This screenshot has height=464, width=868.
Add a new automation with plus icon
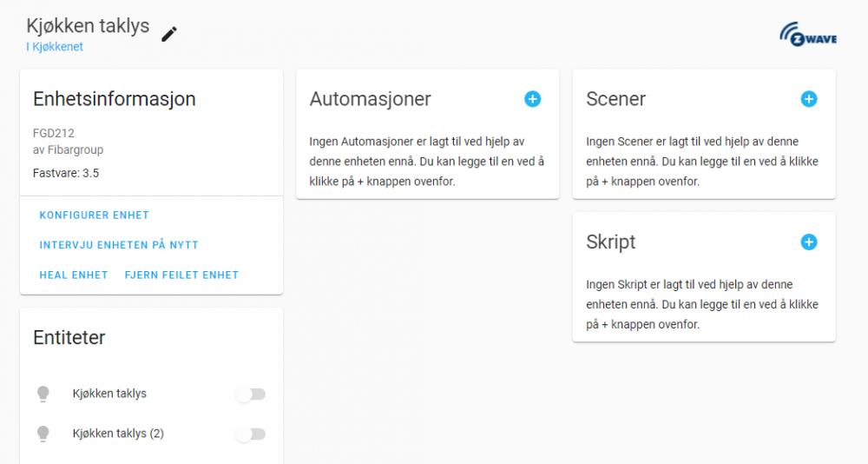click(533, 99)
